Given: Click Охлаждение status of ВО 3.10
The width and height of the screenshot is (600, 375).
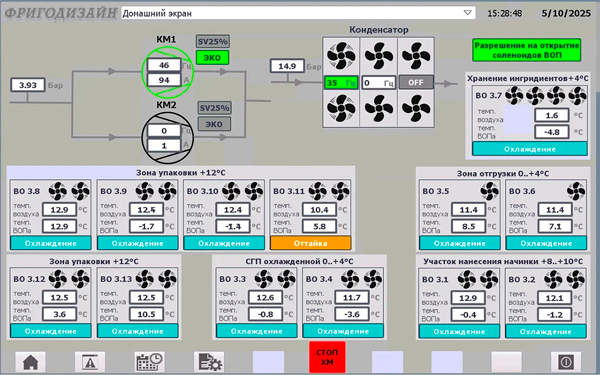Looking at the screenshot, I should pos(224,243).
